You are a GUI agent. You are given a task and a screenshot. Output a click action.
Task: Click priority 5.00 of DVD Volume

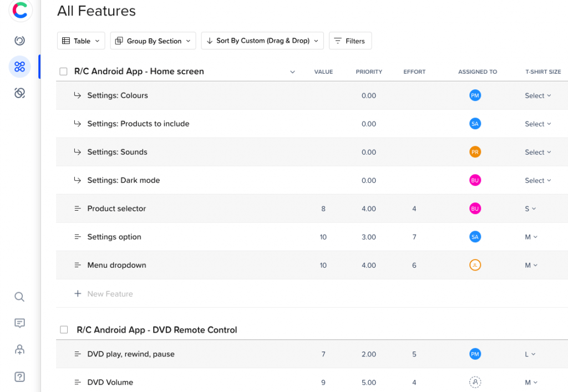click(369, 382)
